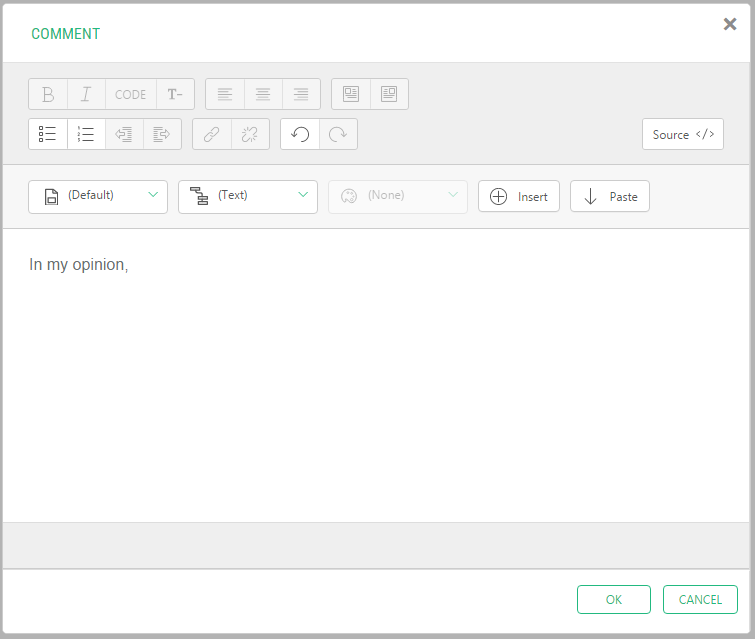Expand the (Text) type dropdown
This screenshot has width=755, height=639.
pyautogui.click(x=248, y=196)
